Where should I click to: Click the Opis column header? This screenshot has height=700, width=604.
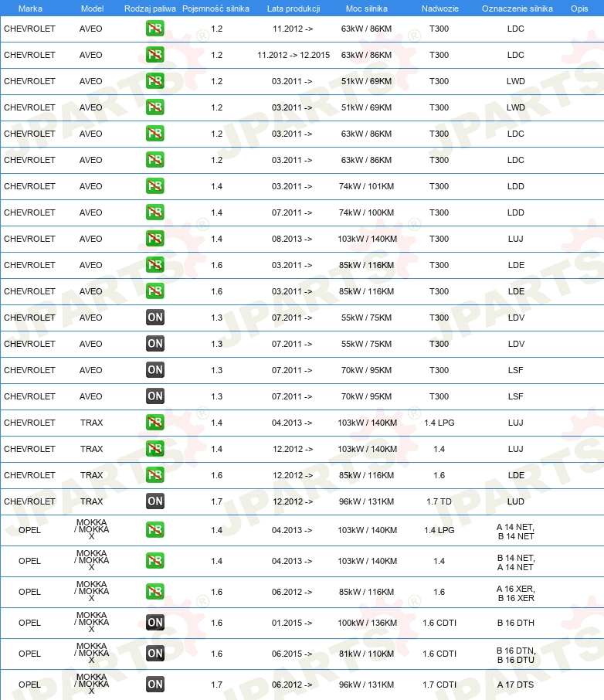tap(579, 8)
